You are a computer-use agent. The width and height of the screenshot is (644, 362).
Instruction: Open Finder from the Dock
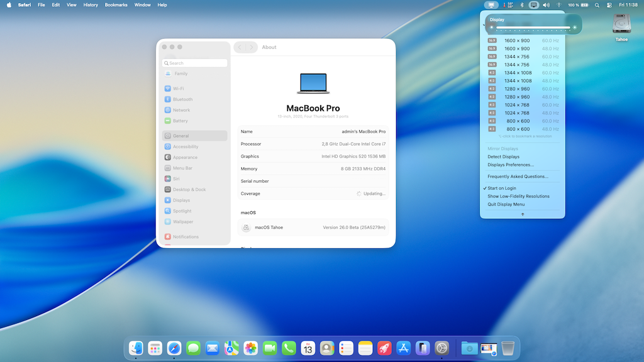tap(136, 348)
